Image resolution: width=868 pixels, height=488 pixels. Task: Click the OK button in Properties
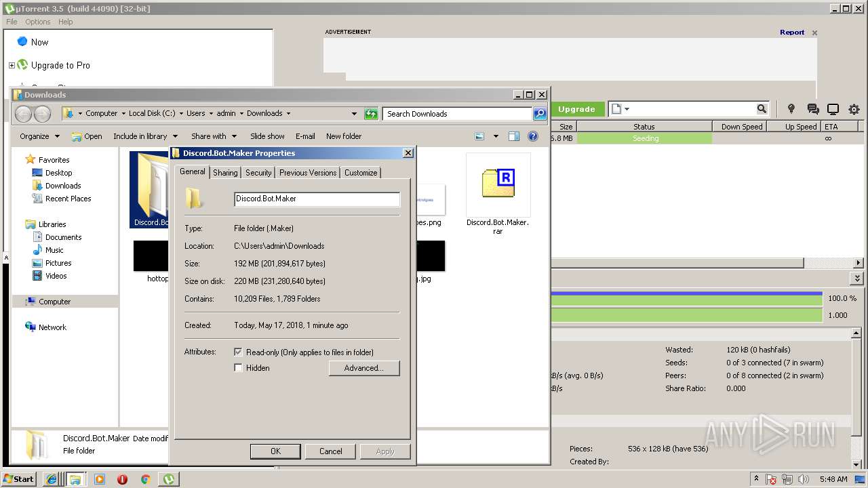click(275, 451)
